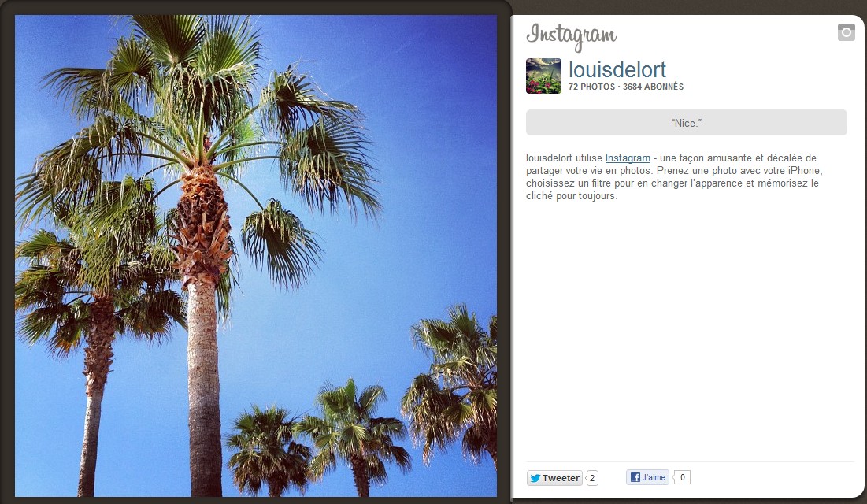Follow the underlined Instagram link in description
This screenshot has height=504, width=867.
(628, 157)
